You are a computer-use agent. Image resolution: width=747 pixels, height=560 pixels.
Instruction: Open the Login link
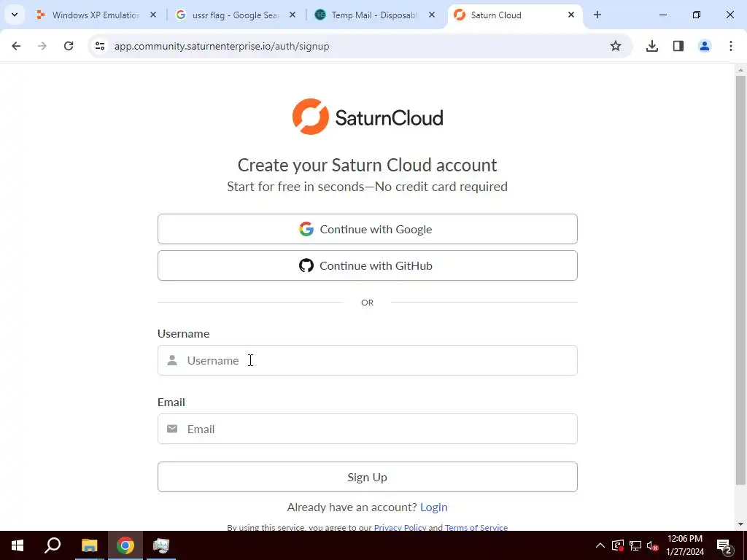point(433,507)
